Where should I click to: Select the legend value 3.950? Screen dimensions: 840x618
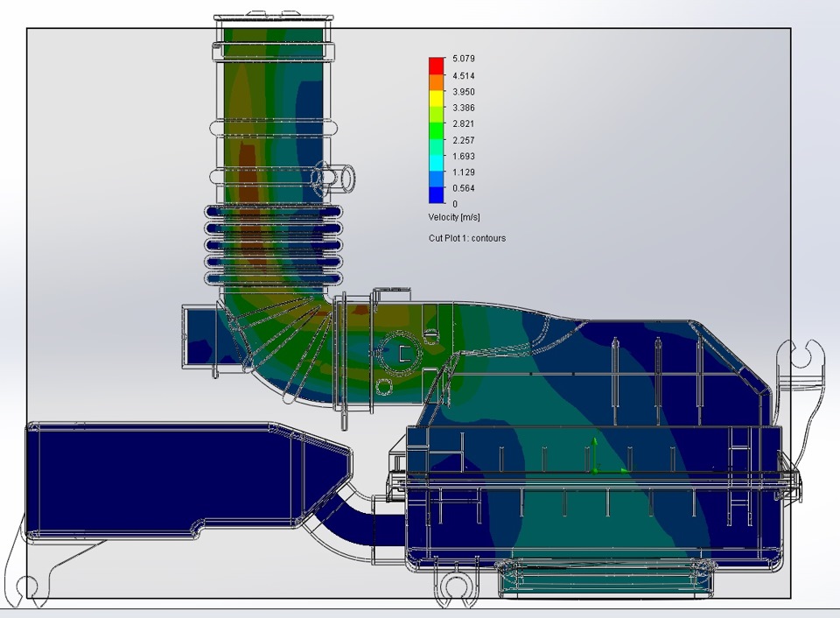click(464, 92)
